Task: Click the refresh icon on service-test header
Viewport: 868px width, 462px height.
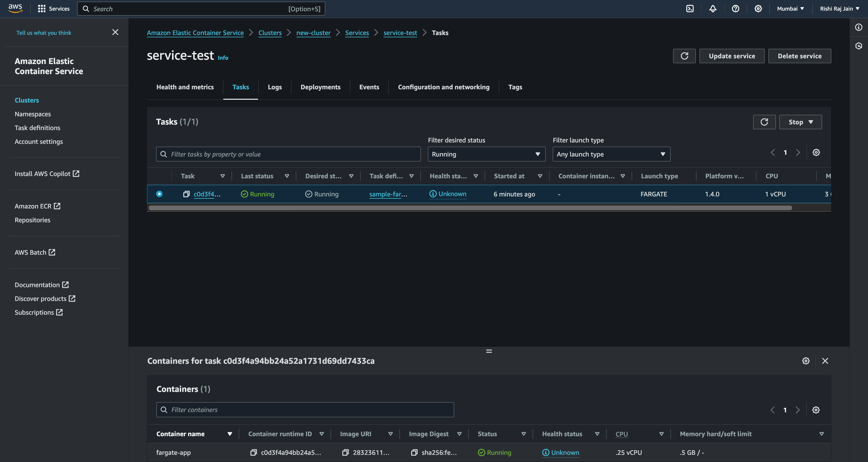Action: (x=685, y=56)
